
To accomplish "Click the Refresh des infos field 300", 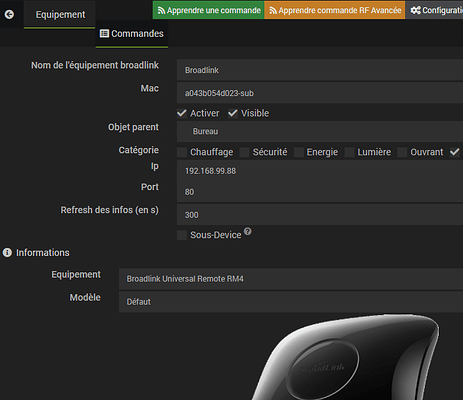I will click(320, 215).
